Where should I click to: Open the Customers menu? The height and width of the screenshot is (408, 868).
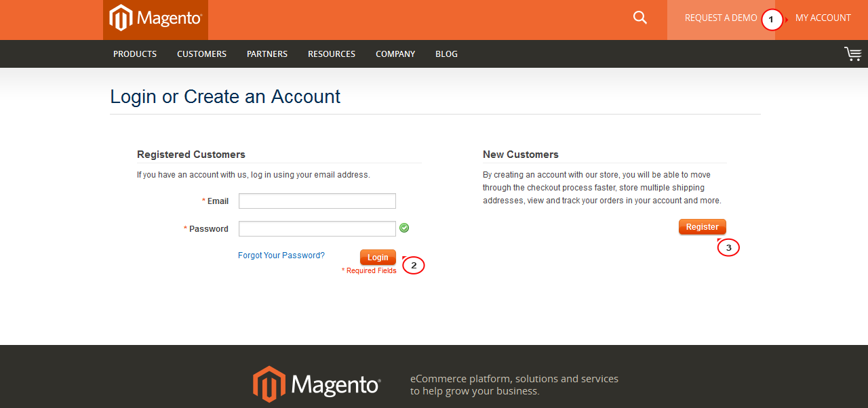202,54
